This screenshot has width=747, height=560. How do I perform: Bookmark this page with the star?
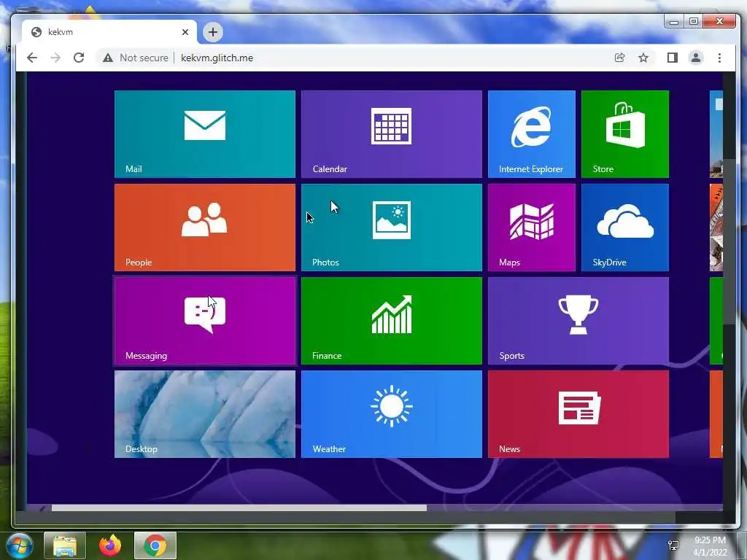[x=643, y=58]
